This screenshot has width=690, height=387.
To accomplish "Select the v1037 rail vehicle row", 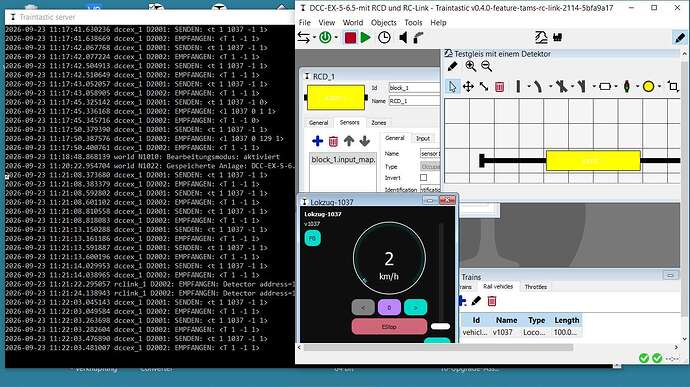I will pyautogui.click(x=521, y=332).
